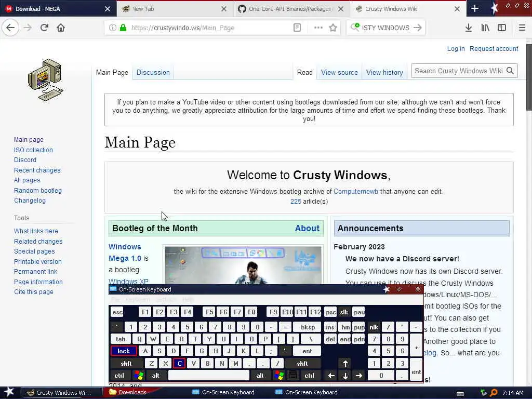Click the left Windows key on keyboard
This screenshot has height=399, width=532.
click(x=139, y=375)
